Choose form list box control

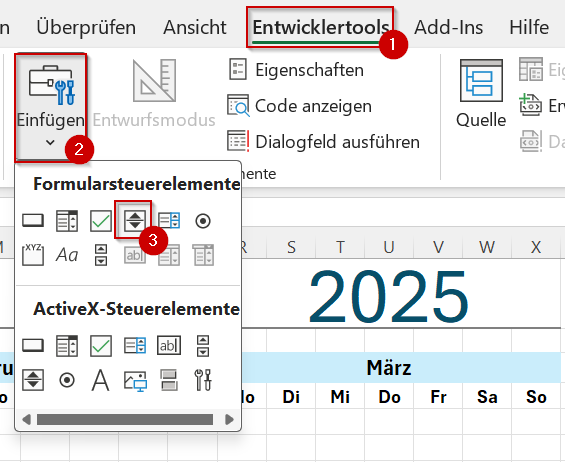click(169, 221)
